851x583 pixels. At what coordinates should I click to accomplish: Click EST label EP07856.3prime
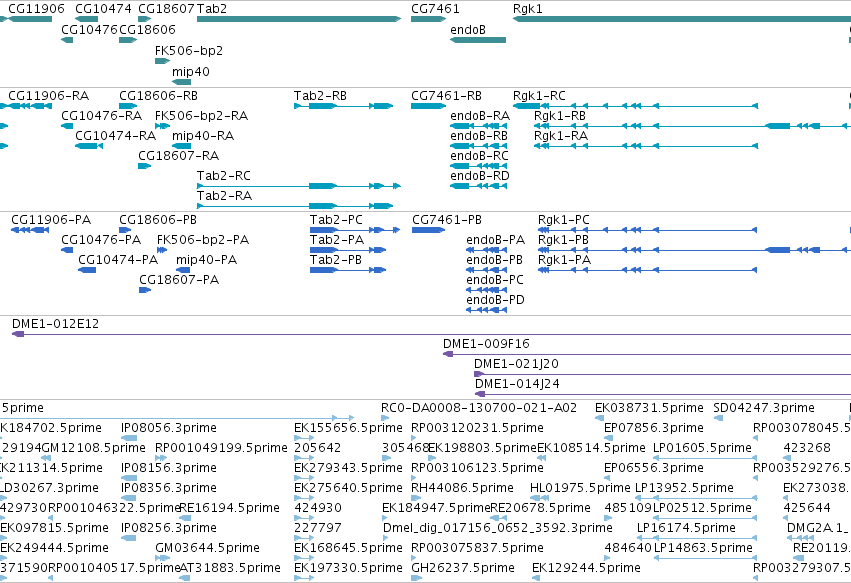[653, 428]
